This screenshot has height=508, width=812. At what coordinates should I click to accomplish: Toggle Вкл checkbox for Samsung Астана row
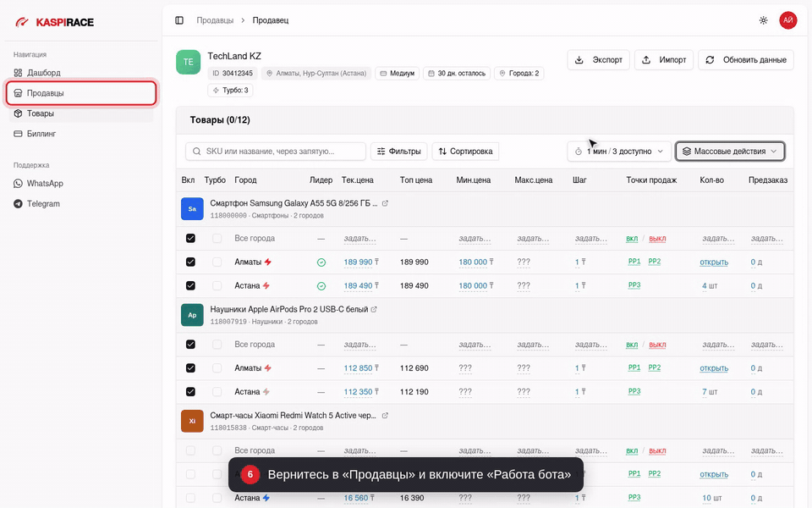[190, 285]
